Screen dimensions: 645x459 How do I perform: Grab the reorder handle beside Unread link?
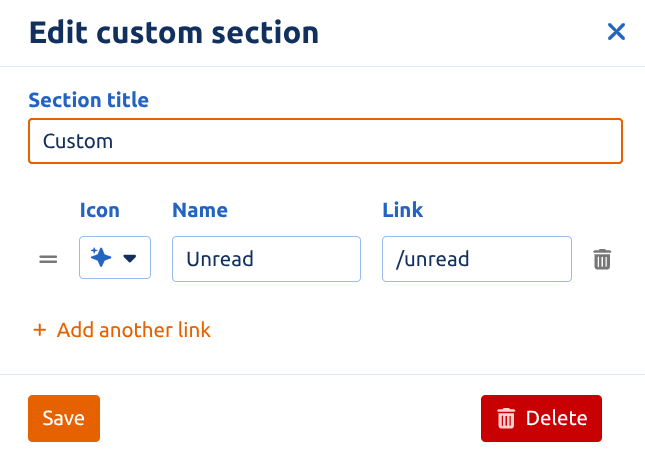[x=48, y=259]
